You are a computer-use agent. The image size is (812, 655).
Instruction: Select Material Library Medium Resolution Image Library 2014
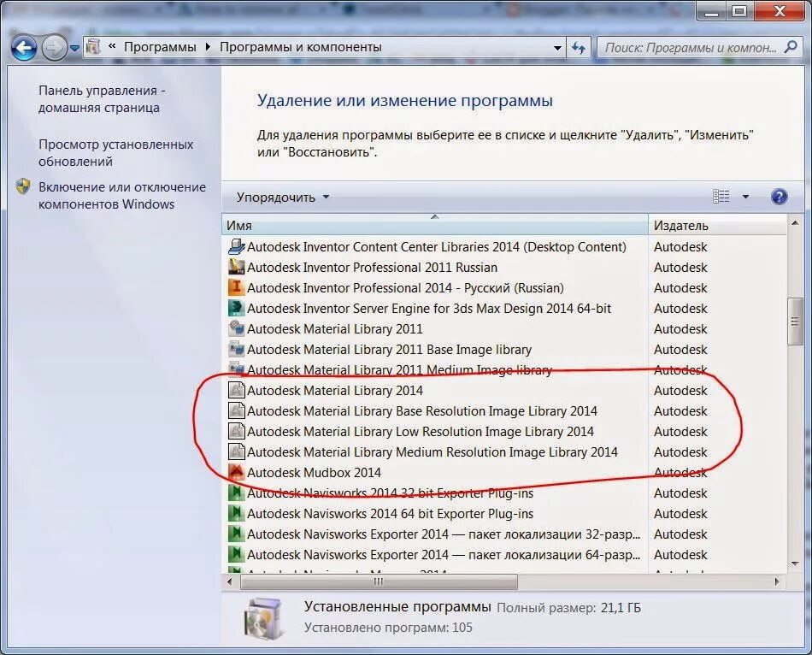coord(432,452)
